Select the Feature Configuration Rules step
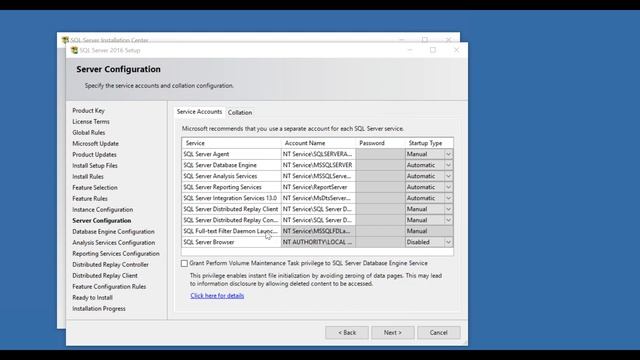Screen dimensions: 640x360 (x=109, y=287)
